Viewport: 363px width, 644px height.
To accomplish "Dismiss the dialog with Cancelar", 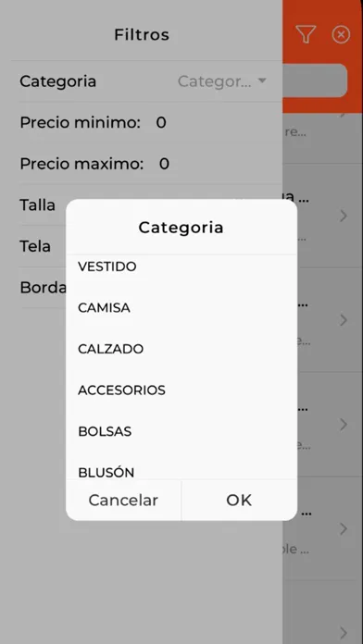I will [123, 500].
